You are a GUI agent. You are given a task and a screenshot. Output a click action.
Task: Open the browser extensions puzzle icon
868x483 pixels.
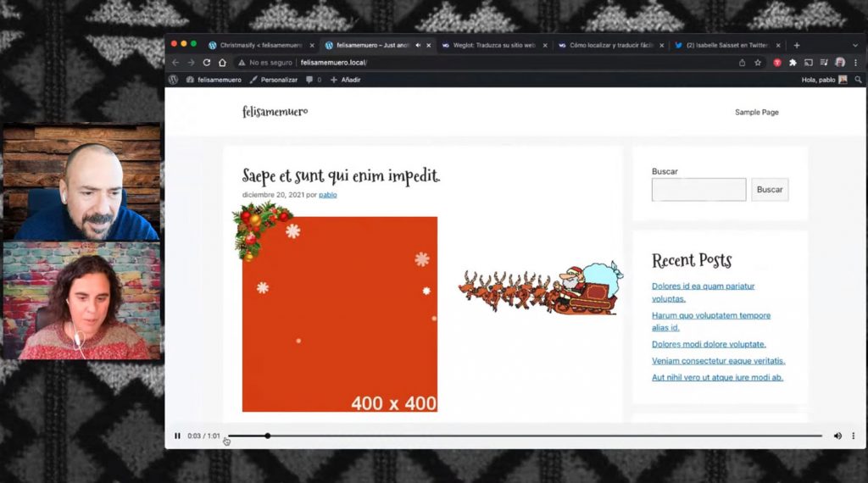point(793,63)
